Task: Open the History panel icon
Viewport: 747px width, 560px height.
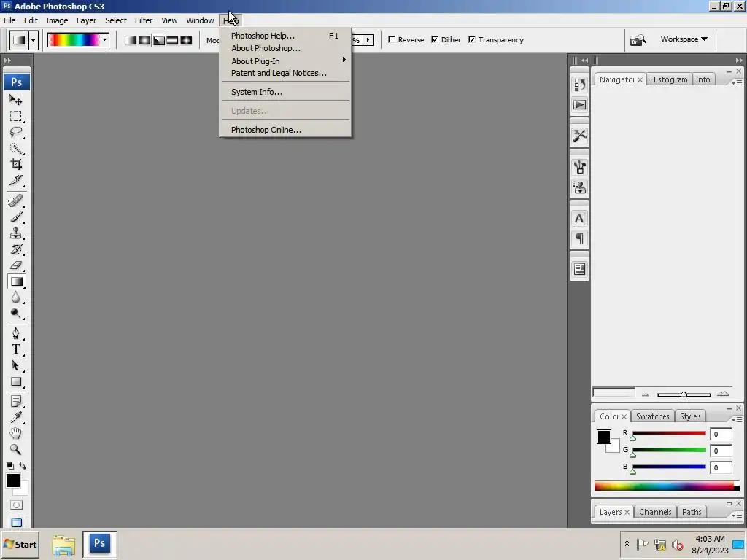Action: 579,85
